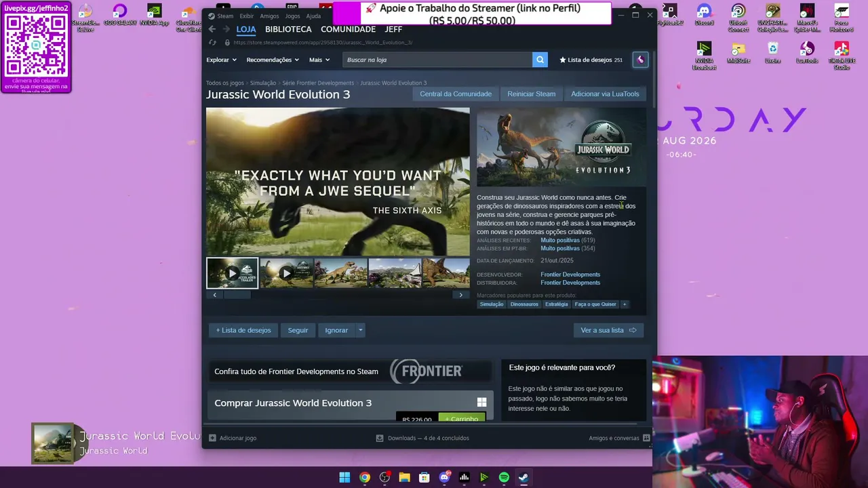This screenshot has width=868, height=488.
Task: Click the magnifier search button in the store
Action: (x=540, y=60)
